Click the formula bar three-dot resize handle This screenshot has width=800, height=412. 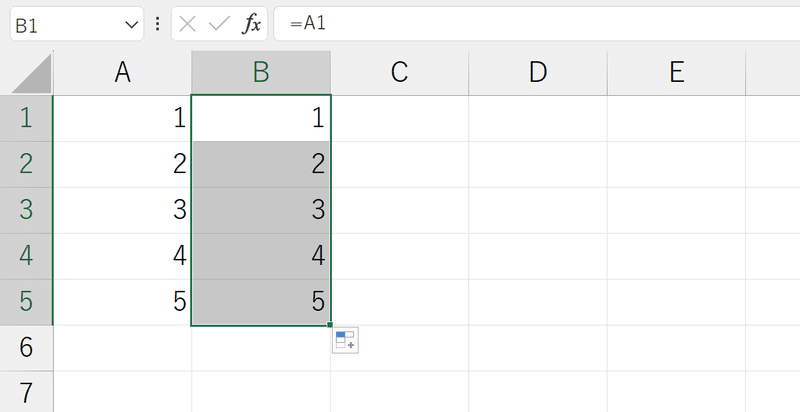[158, 24]
